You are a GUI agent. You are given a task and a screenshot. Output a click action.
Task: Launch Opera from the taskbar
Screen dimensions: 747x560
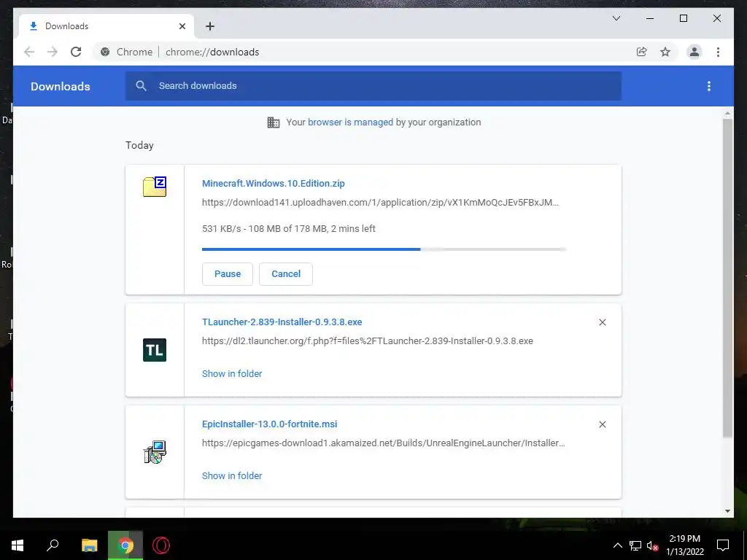[x=161, y=545]
